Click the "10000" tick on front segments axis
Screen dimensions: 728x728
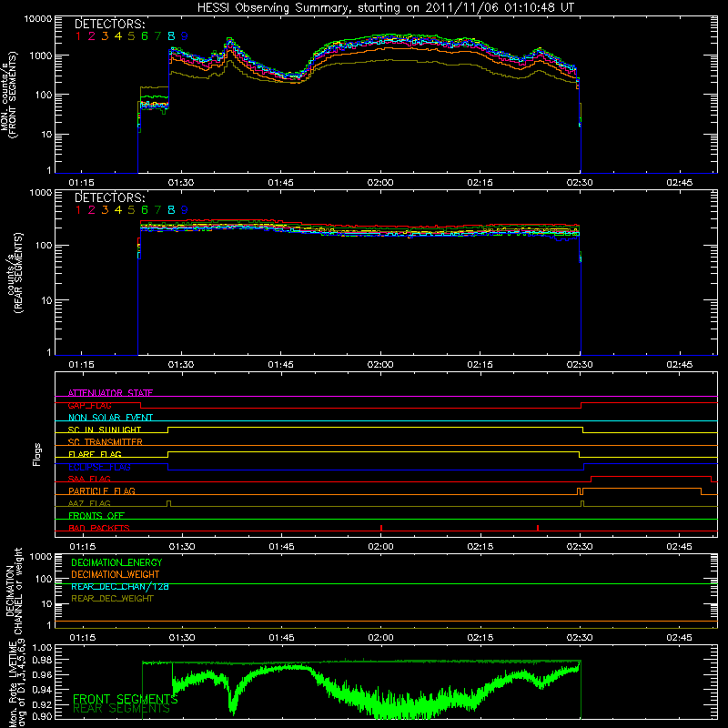coord(38,19)
